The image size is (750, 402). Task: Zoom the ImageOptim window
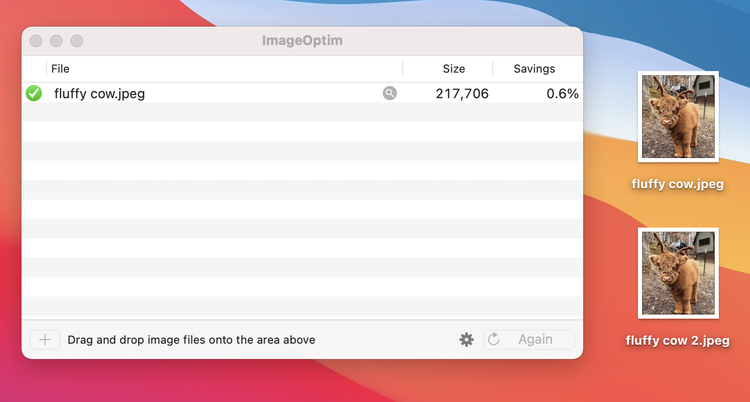click(77, 41)
